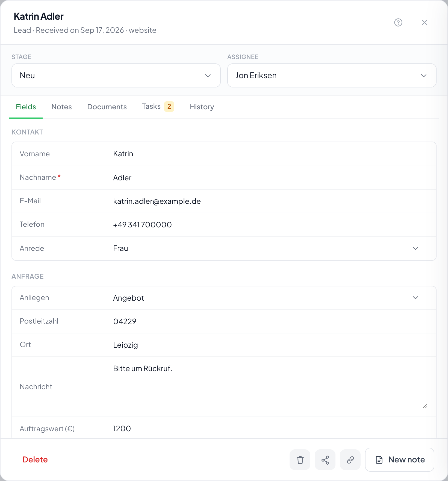Image resolution: width=448 pixels, height=481 pixels.
Task: Click the Telefon number field
Action: coord(270,225)
